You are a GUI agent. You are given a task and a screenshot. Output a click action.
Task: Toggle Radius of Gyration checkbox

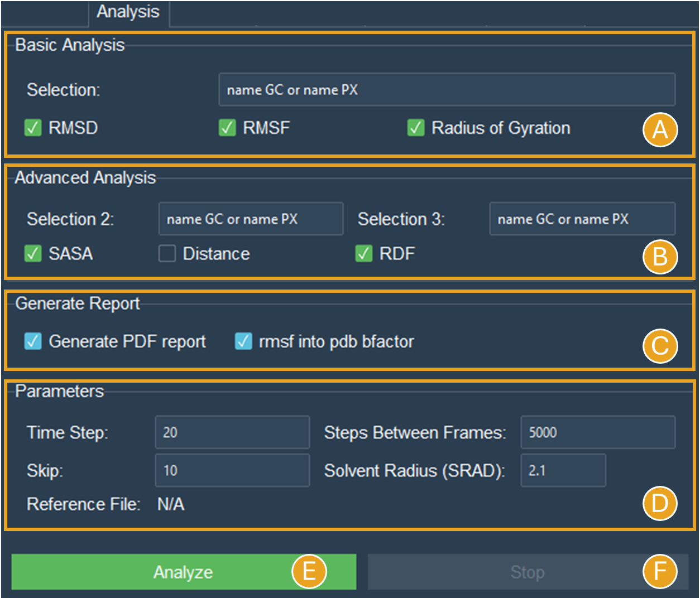pyautogui.click(x=416, y=128)
